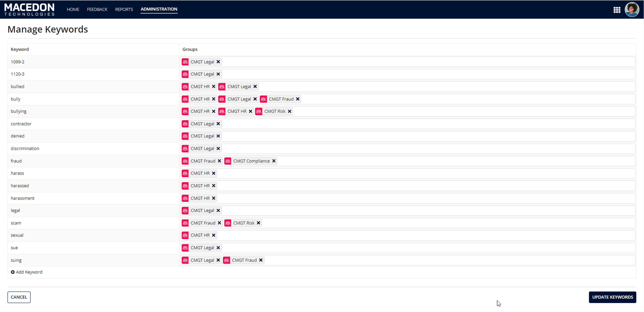The image size is (644, 312).
Task: Click group icon of CMGT HR in sexual row
Action: [185, 235]
